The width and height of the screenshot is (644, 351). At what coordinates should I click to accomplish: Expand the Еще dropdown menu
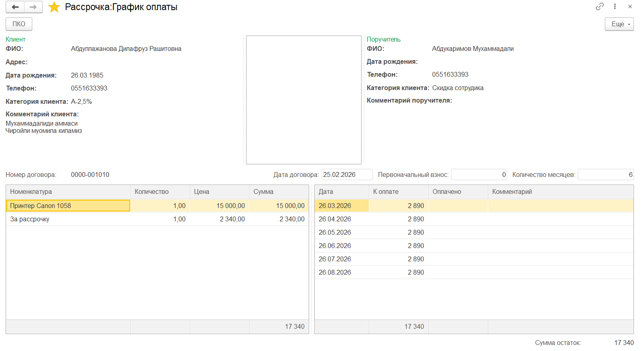click(x=619, y=24)
